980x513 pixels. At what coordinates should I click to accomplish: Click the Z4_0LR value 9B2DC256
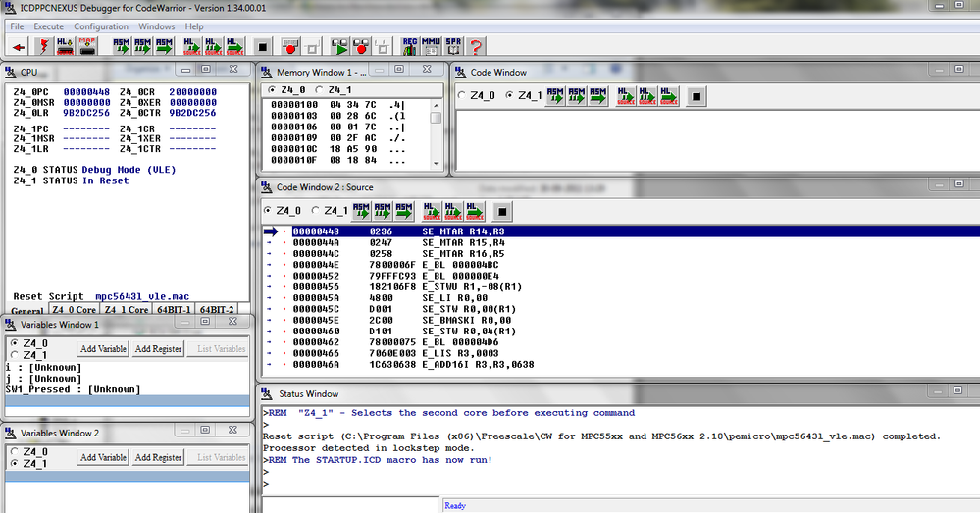[x=86, y=113]
